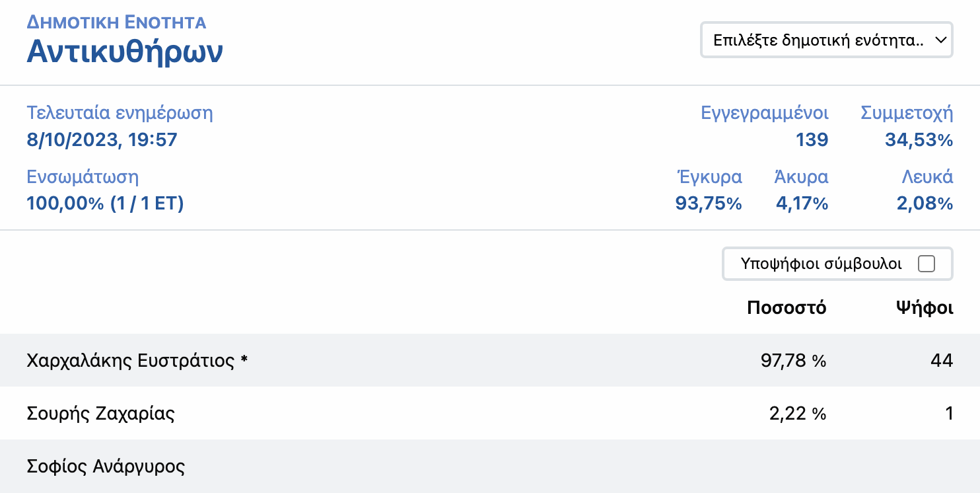This screenshot has width=980, height=493.
Task: Click the Έγκυρα percentage 93,75%
Action: [708, 204]
